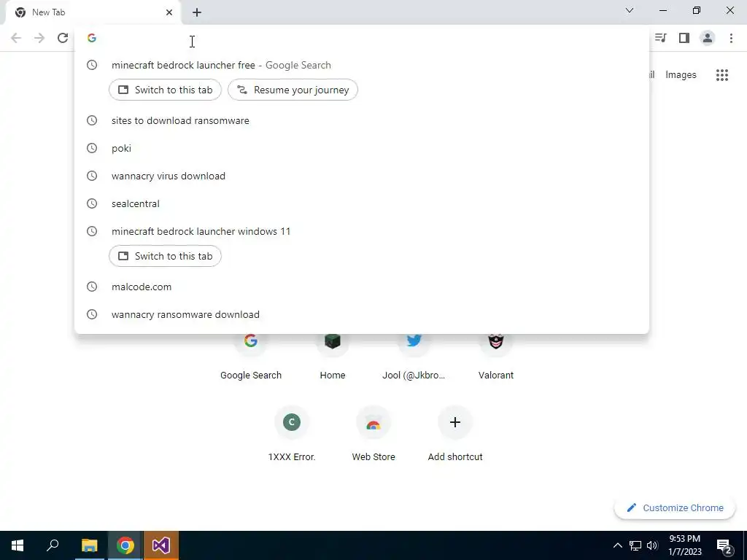Go back using the back arrow

16,38
